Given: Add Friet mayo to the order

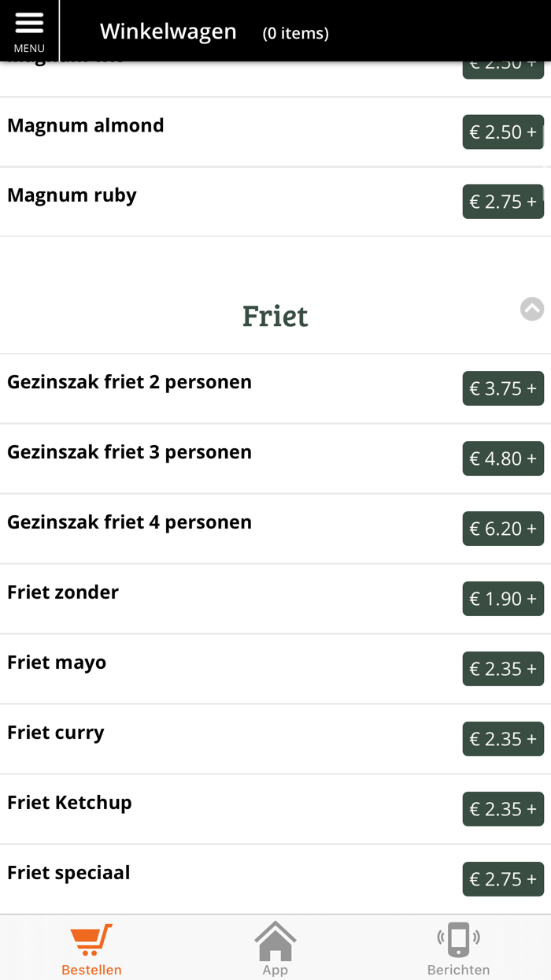Looking at the screenshot, I should coord(503,668).
